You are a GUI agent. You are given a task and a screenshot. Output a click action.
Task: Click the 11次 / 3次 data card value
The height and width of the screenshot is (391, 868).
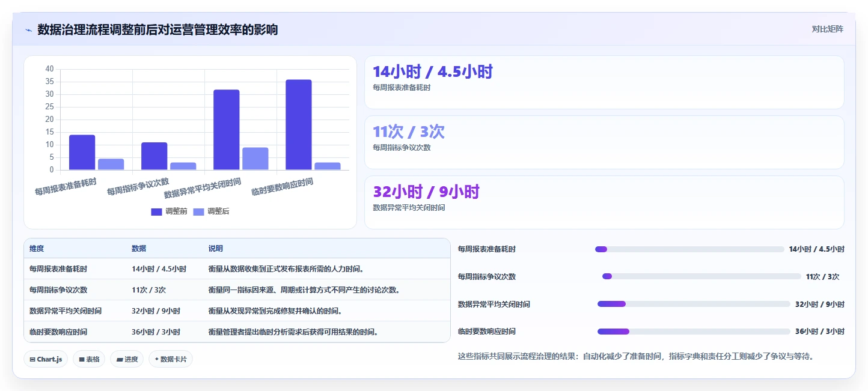tap(409, 132)
